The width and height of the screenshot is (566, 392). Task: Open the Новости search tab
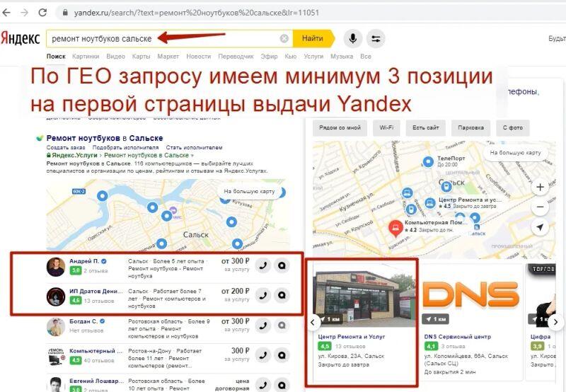198,56
